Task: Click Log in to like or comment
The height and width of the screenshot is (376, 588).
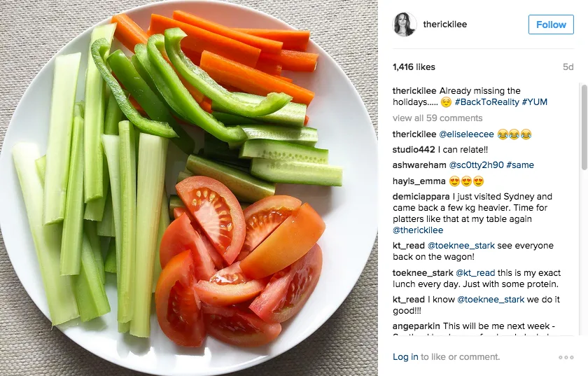Action: (x=405, y=357)
